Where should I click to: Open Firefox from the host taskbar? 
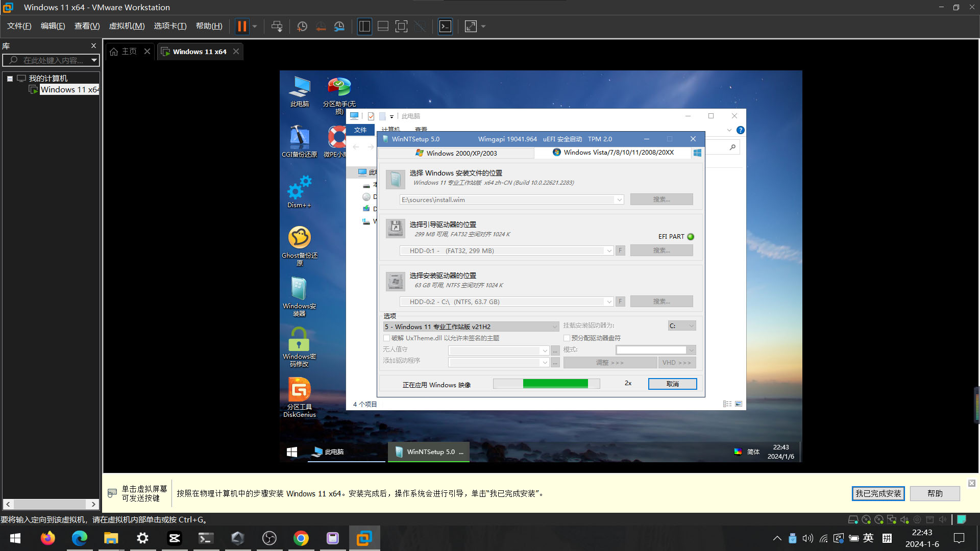coord(48,538)
